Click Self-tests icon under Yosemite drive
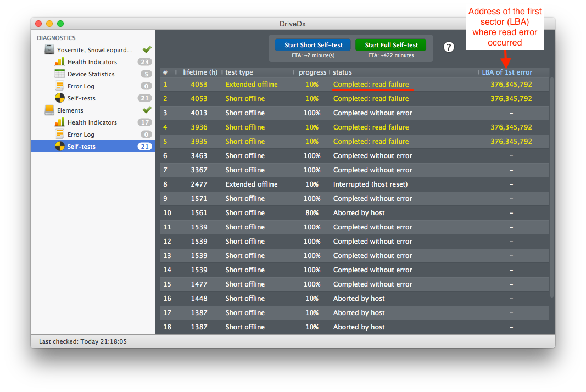Screen dimensions: 586x392 59,98
